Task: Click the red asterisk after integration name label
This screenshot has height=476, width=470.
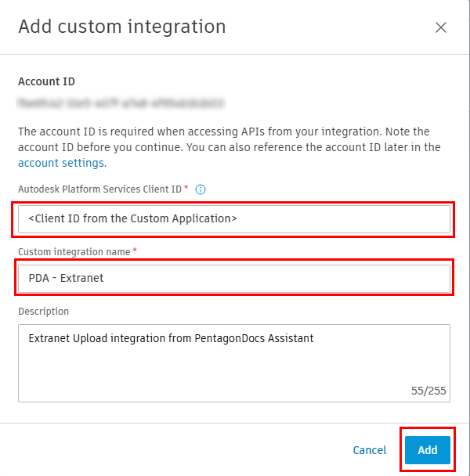Action: [134, 250]
